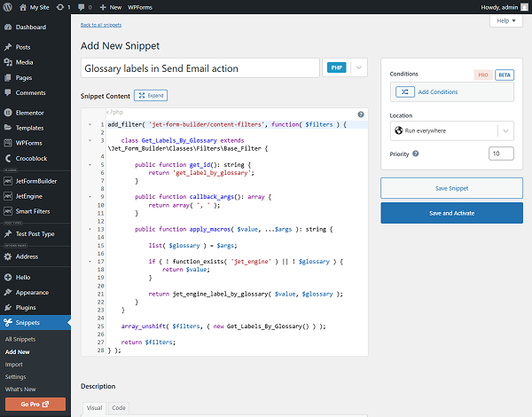Click the Expand editor button
Viewport: 532px width, 417px height.
click(x=151, y=96)
